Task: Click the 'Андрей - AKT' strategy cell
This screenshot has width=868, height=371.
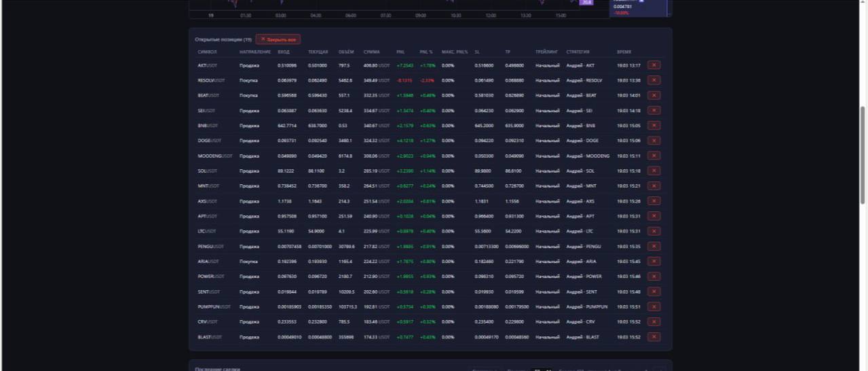Action: [580, 65]
